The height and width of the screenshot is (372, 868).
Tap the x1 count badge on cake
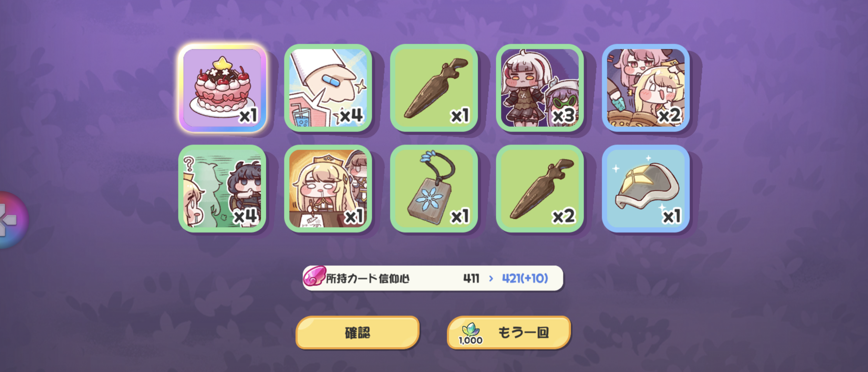(x=248, y=115)
